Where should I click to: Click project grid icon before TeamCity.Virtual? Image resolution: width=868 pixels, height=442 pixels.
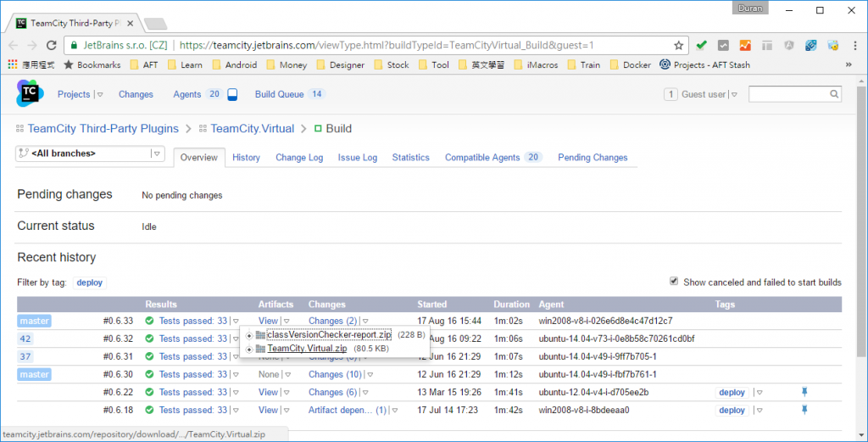click(203, 128)
